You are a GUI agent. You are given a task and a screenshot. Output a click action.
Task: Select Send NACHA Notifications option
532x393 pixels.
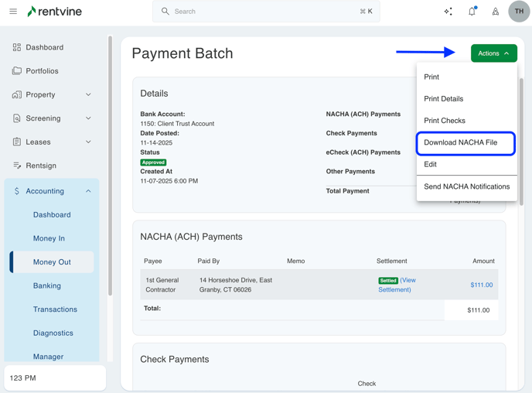[x=466, y=186]
